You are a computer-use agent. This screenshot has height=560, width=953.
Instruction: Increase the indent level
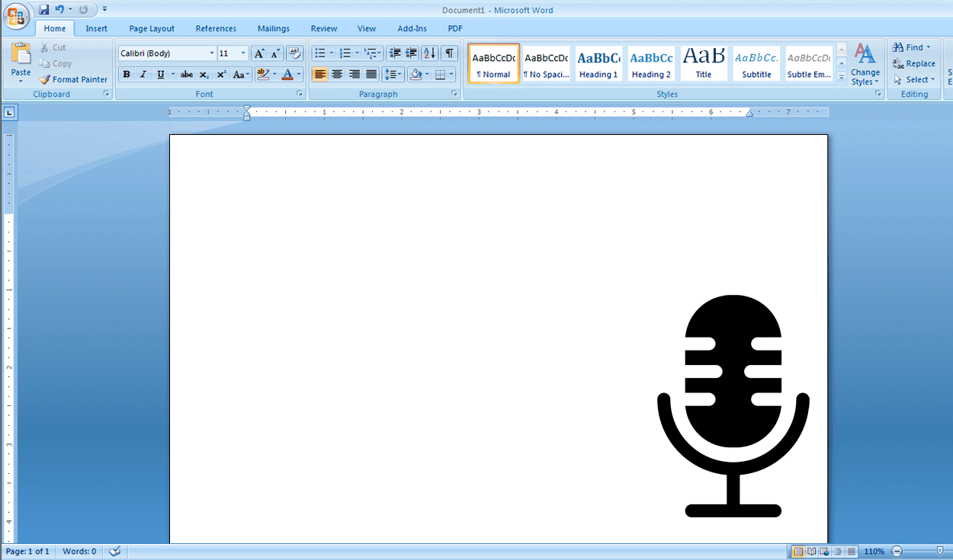tap(410, 53)
